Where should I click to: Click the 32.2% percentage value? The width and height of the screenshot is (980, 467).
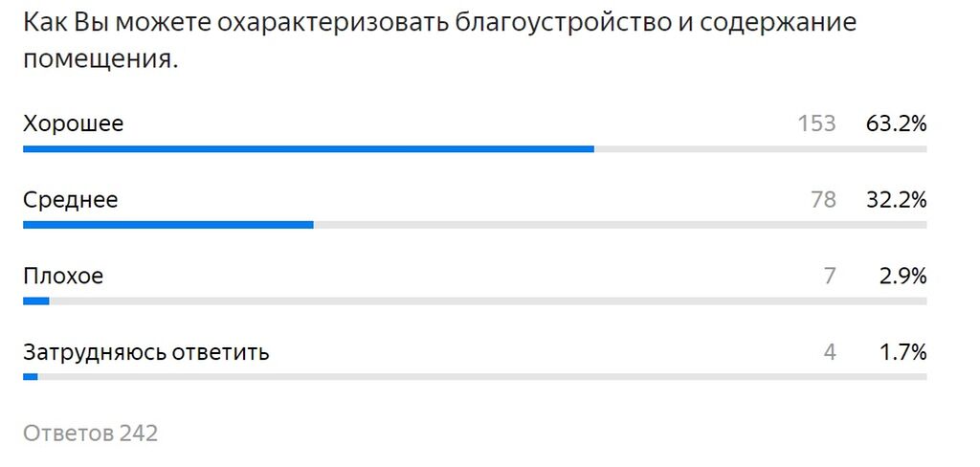pos(896,200)
